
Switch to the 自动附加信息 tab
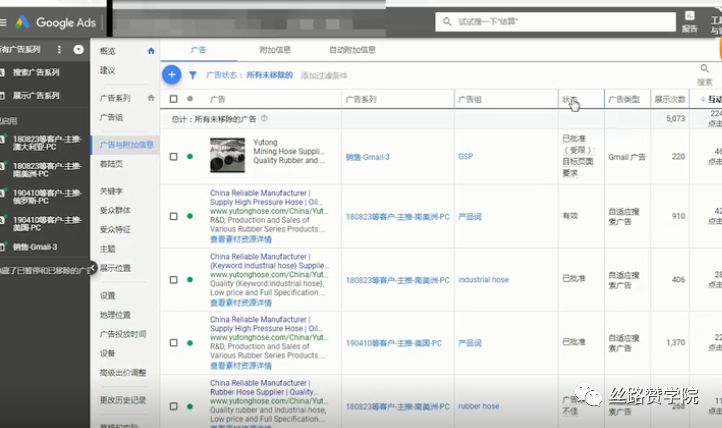pos(352,50)
